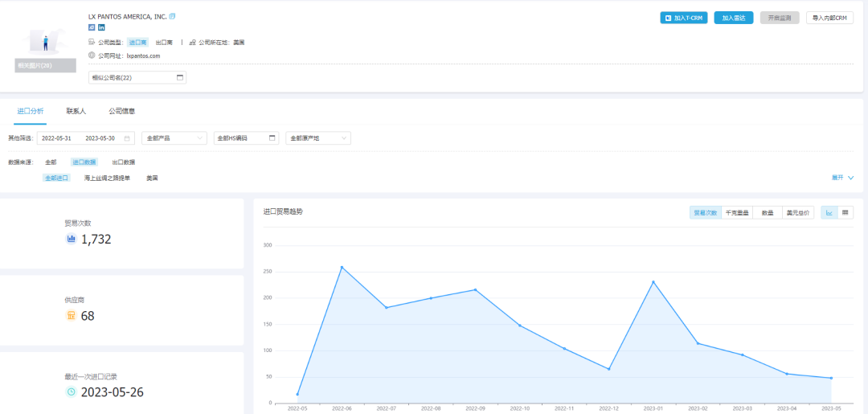Image resolution: width=868 pixels, height=414 pixels.
Task: Click icon in 相似公司名(22) box
Action: click(180, 78)
